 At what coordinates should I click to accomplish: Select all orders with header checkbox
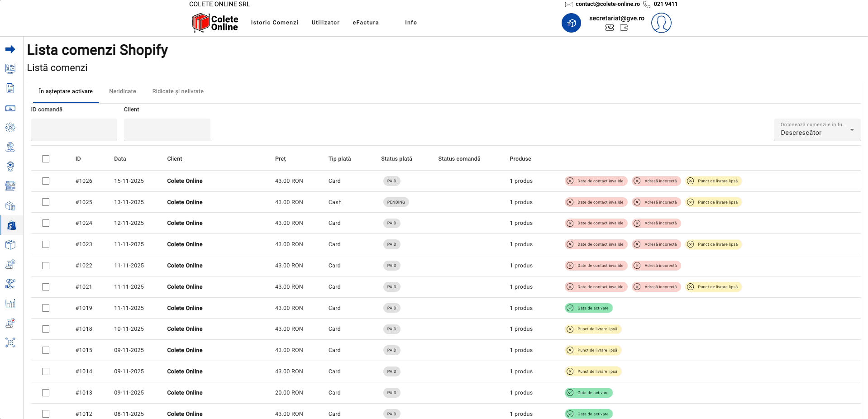(46, 159)
